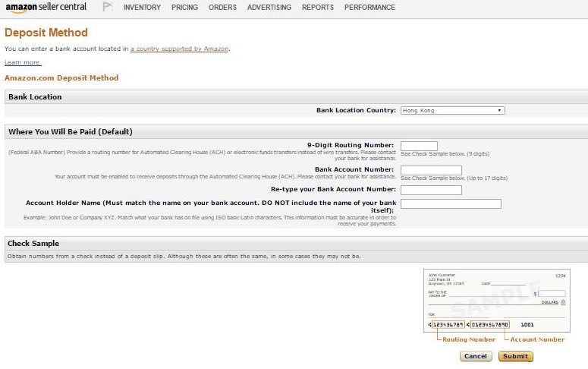Follow the 'a country supported by Amazon' link
588x369 pixels.
[x=179, y=49]
